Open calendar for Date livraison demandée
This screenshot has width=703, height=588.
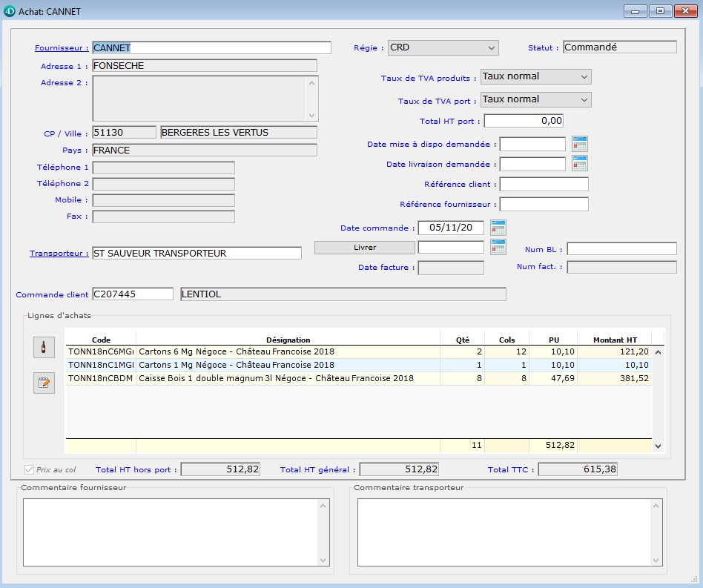click(579, 164)
